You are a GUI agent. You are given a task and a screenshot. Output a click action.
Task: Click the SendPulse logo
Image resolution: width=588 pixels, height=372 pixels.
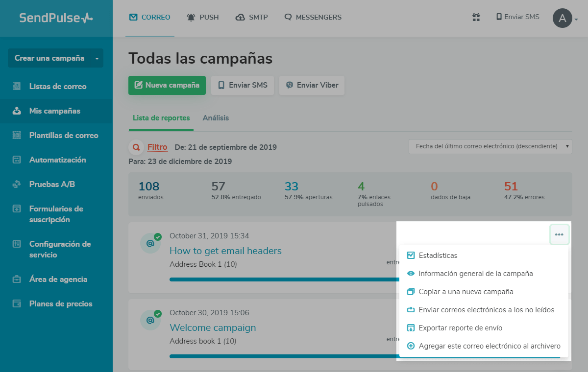56,18
